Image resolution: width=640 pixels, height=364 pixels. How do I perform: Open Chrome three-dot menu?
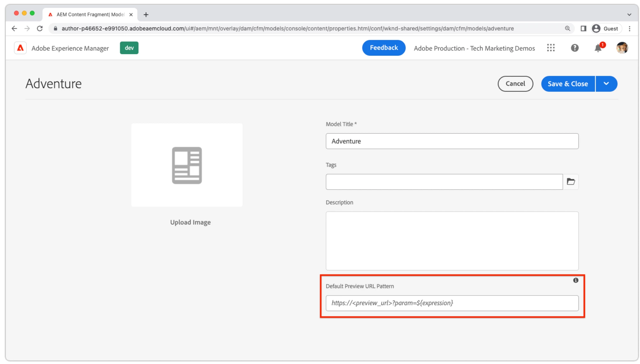click(629, 28)
